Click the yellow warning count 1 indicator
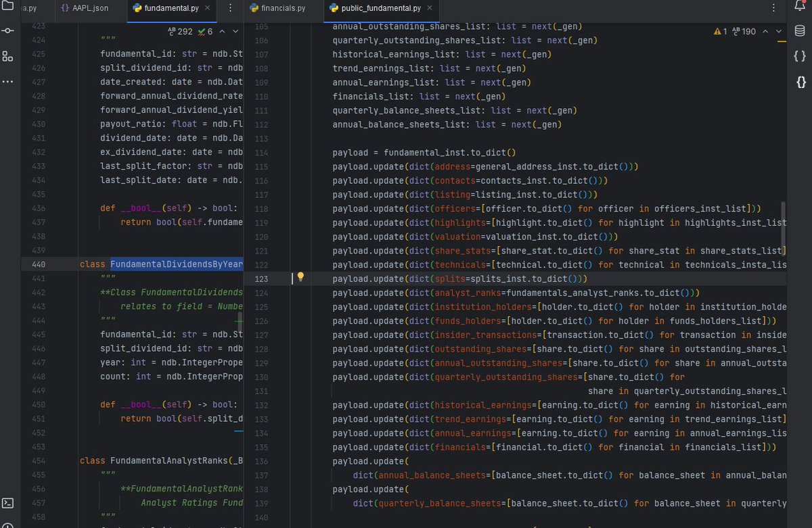The image size is (812, 528). [720, 32]
